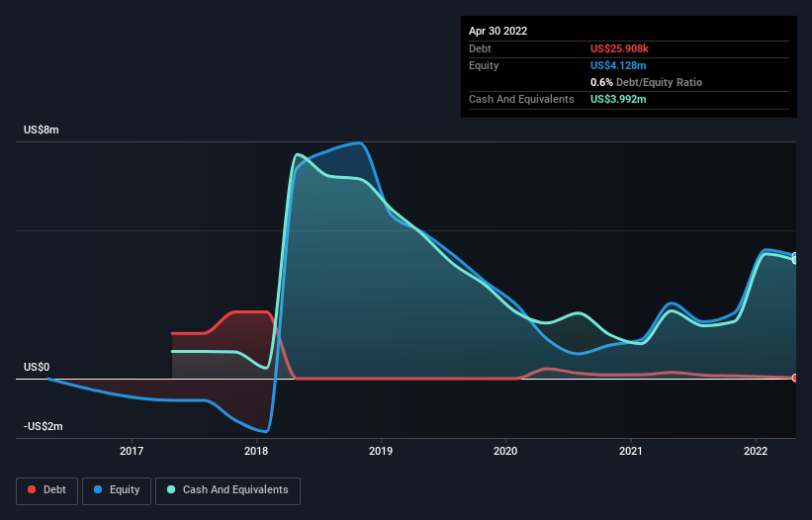Click the red Debt data point marker

(x=795, y=379)
